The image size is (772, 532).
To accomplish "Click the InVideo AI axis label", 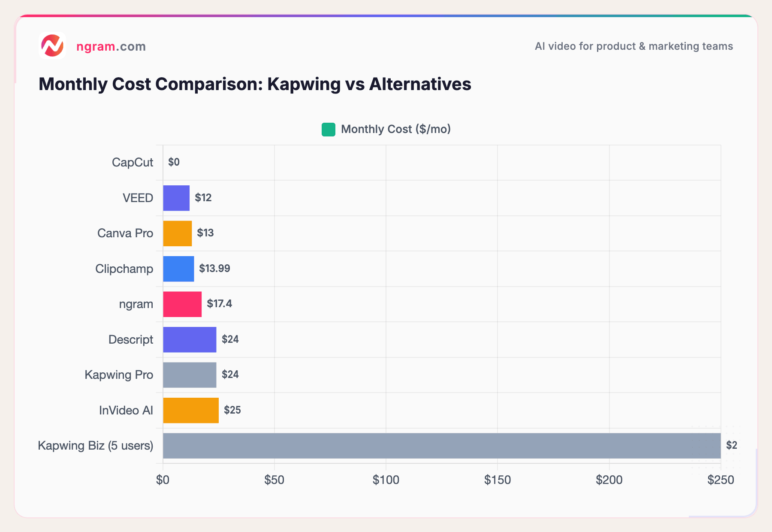I will (x=125, y=410).
